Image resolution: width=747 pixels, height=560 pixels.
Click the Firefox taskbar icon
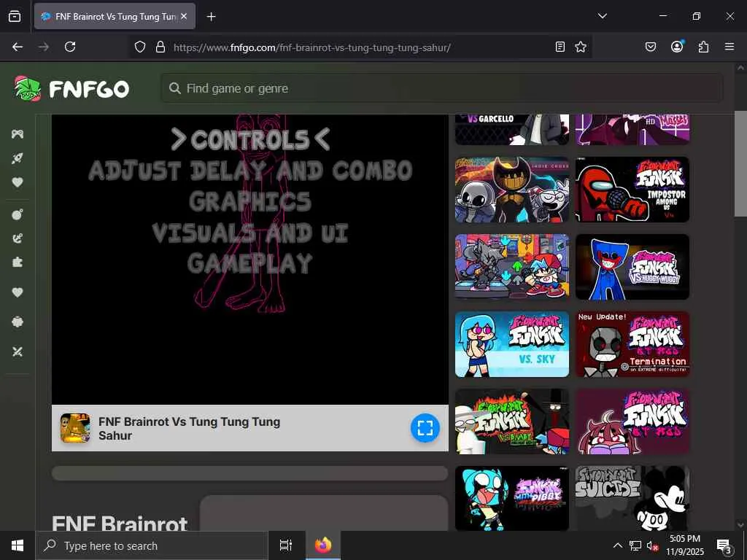(x=323, y=545)
